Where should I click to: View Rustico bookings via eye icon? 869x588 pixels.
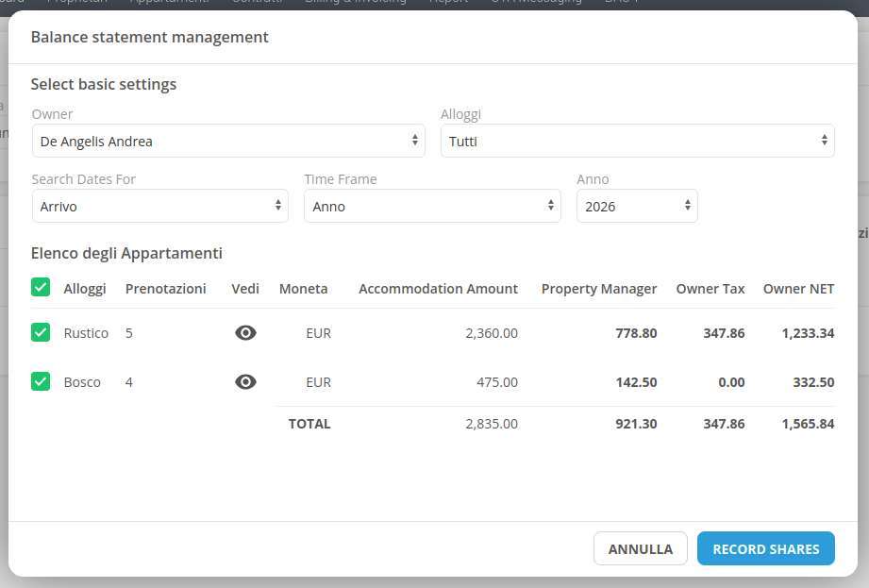pyautogui.click(x=245, y=333)
